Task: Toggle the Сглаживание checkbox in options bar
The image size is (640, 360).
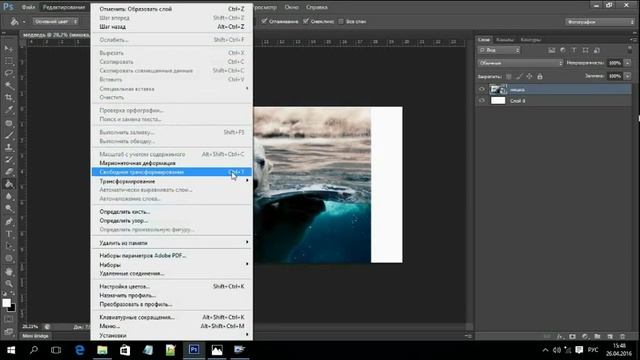Action: [264, 21]
